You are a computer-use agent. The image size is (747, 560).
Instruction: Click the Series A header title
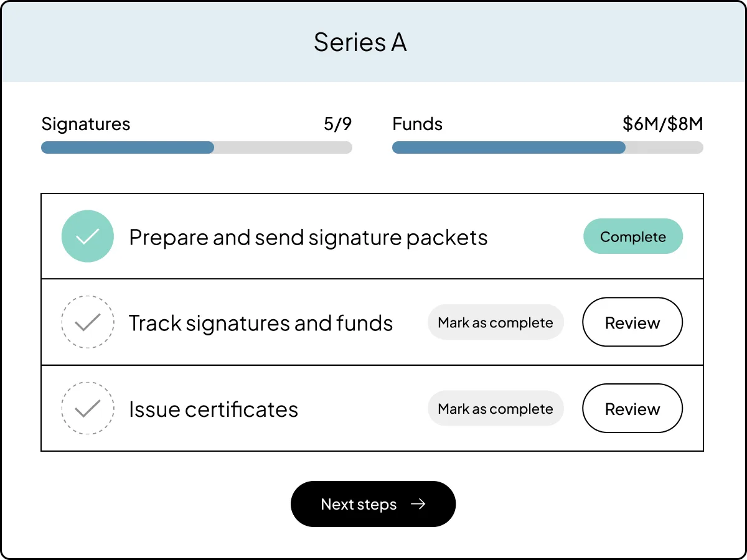tap(360, 42)
